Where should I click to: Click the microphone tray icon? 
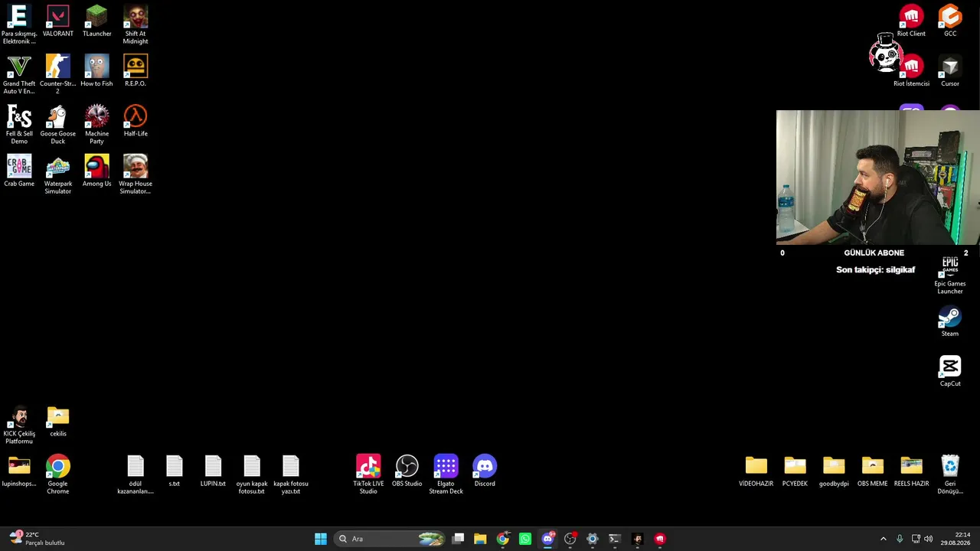point(900,539)
